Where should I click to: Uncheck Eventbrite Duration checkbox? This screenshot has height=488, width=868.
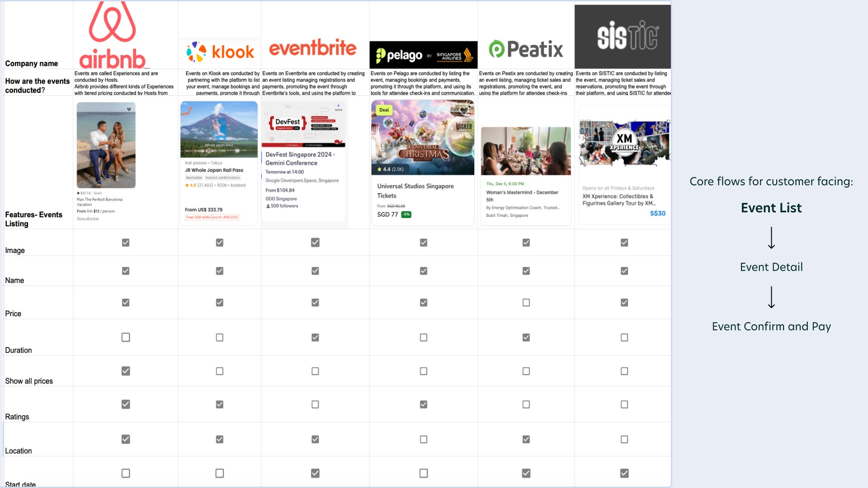(x=315, y=338)
